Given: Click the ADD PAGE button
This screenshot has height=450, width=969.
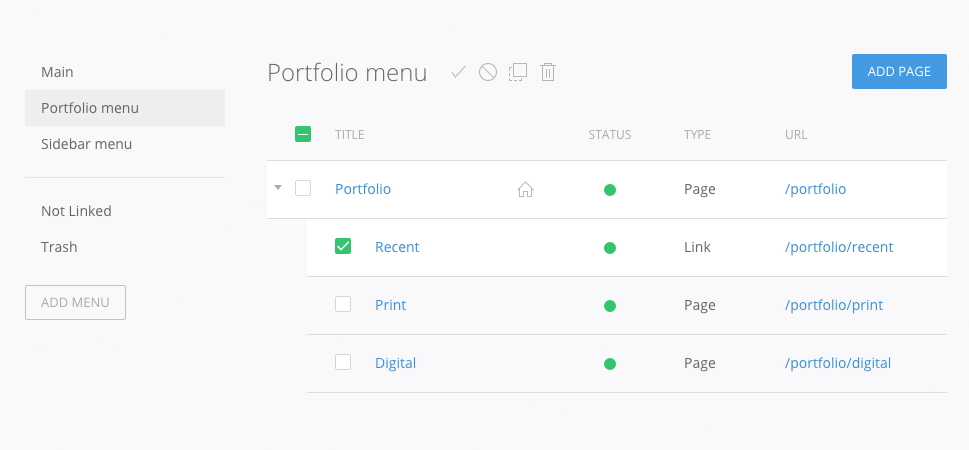Looking at the screenshot, I should point(899,71).
